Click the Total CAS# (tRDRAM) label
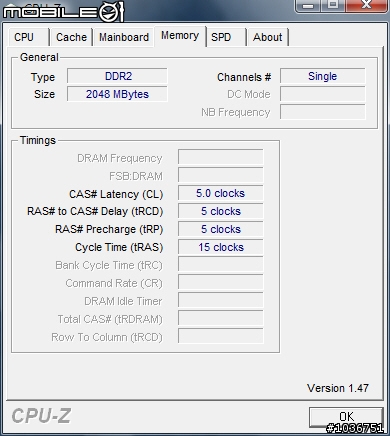 pyautogui.click(x=110, y=320)
